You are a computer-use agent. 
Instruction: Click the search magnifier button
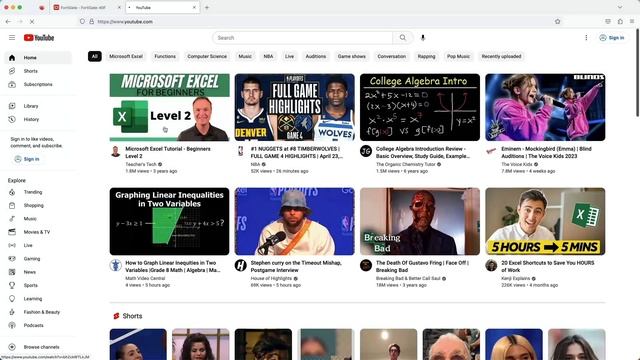[x=403, y=38]
